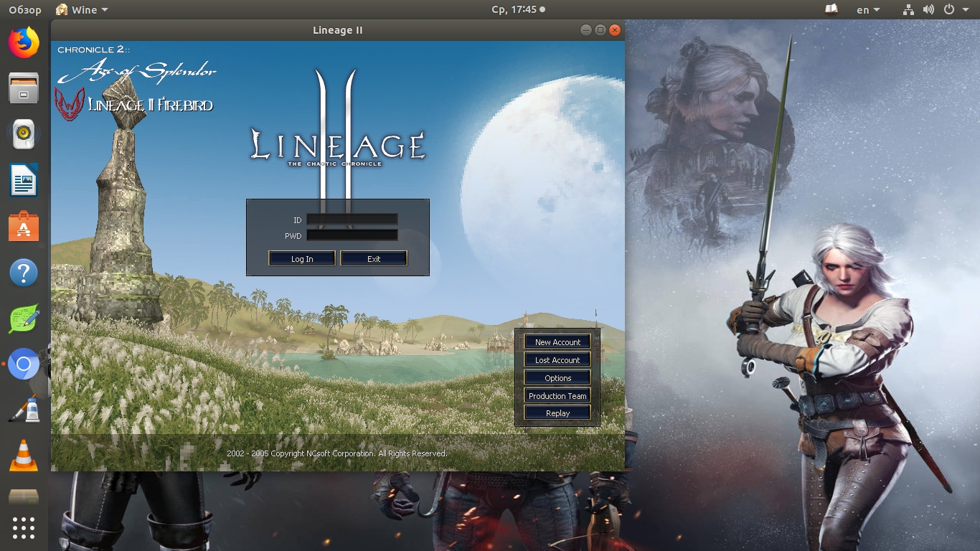Open the Chromium browser dock icon
The height and width of the screenshot is (551, 980).
(x=24, y=364)
